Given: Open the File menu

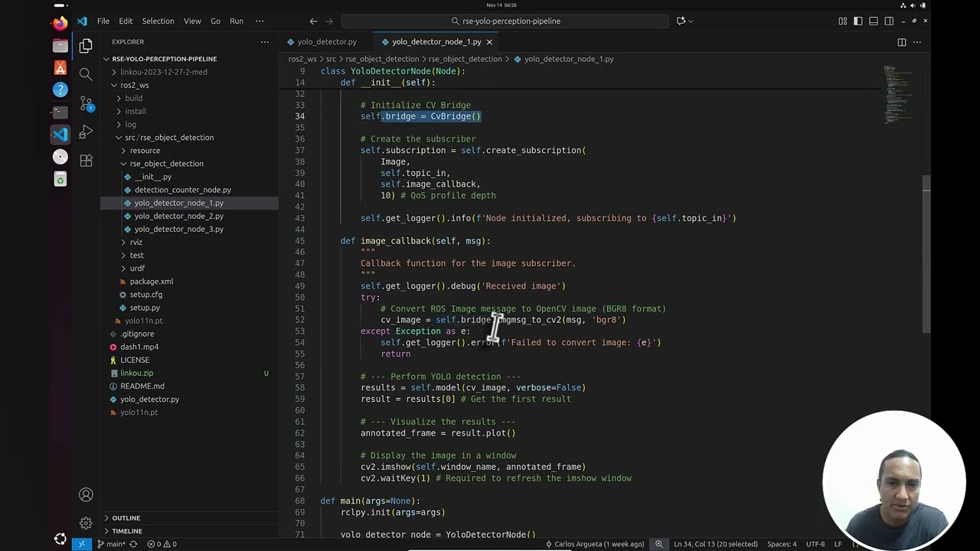Looking at the screenshot, I should coord(103,21).
